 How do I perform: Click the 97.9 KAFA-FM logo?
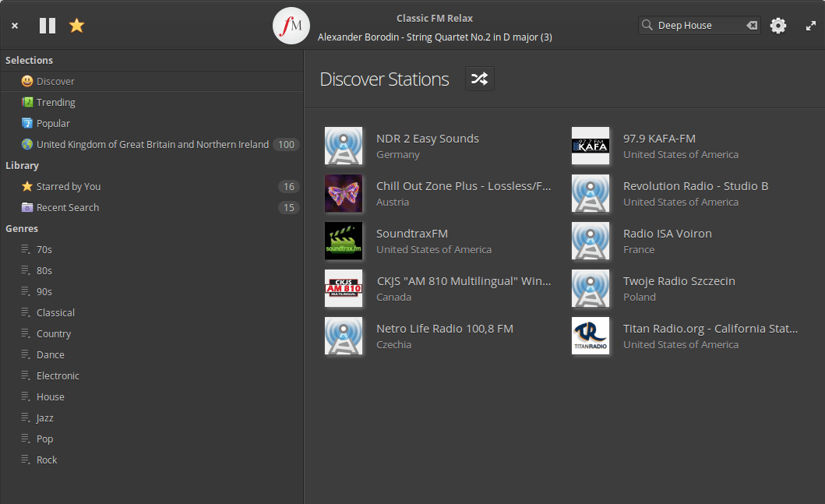591,146
